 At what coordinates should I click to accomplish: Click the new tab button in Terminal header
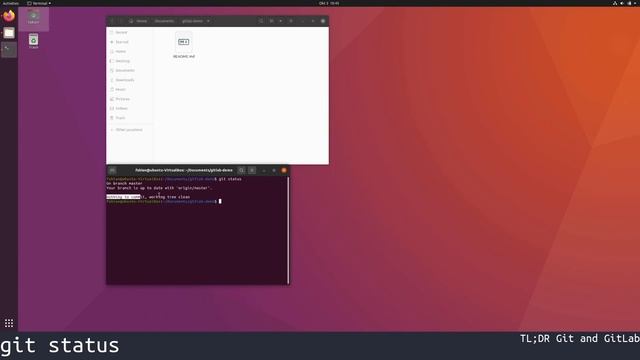click(112, 170)
